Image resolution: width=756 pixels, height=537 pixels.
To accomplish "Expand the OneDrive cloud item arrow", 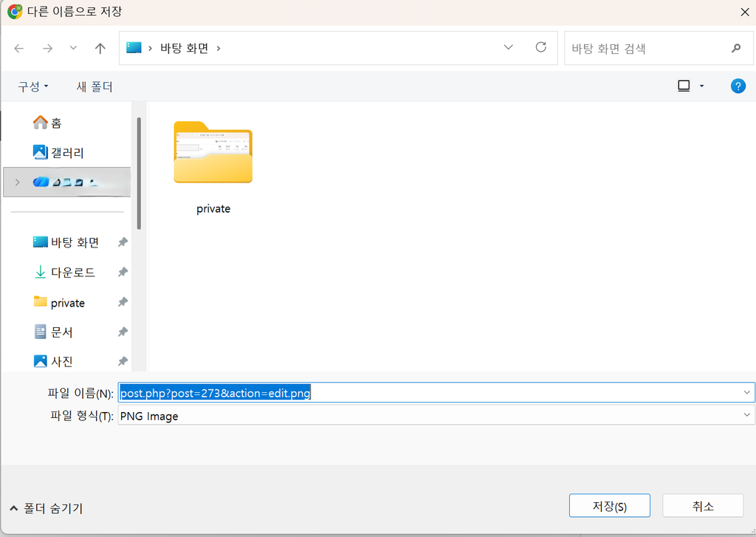I will point(18,182).
